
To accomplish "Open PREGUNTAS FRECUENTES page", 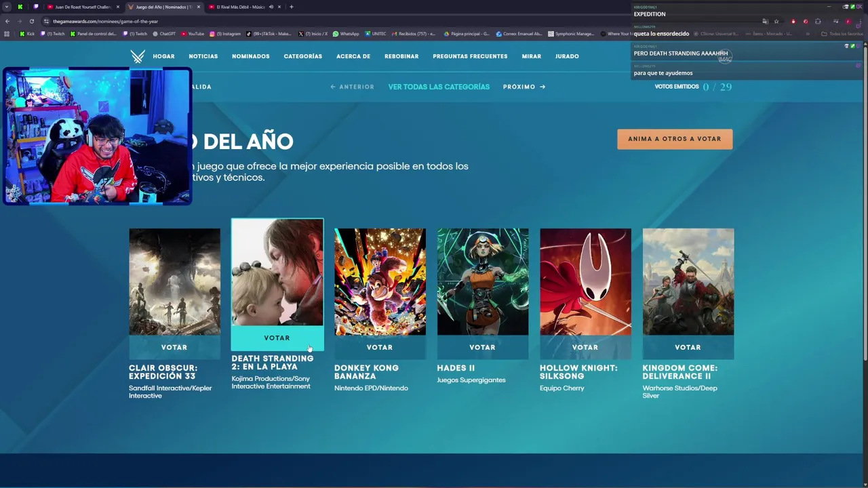I will (x=470, y=56).
